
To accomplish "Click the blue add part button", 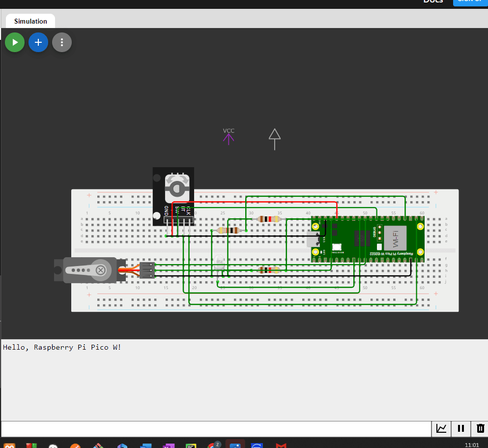I will pyautogui.click(x=38, y=42).
